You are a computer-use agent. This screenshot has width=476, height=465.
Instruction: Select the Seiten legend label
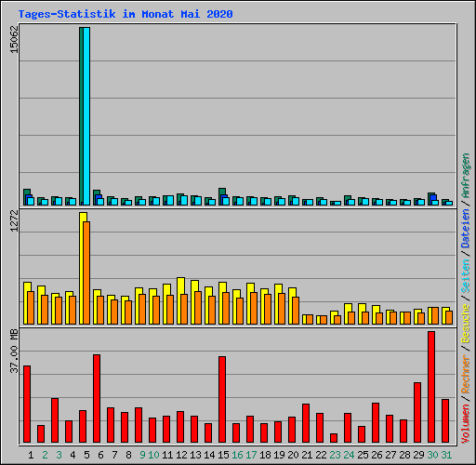466,276
